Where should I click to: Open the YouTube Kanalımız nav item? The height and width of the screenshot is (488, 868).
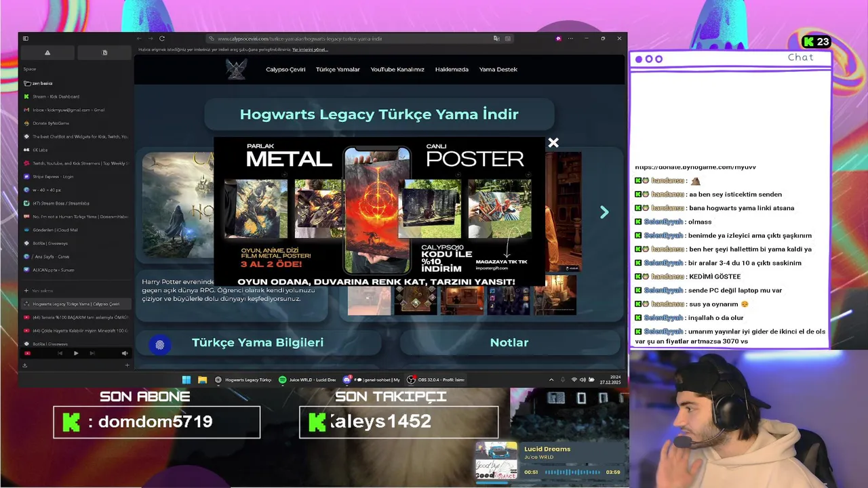pos(397,69)
